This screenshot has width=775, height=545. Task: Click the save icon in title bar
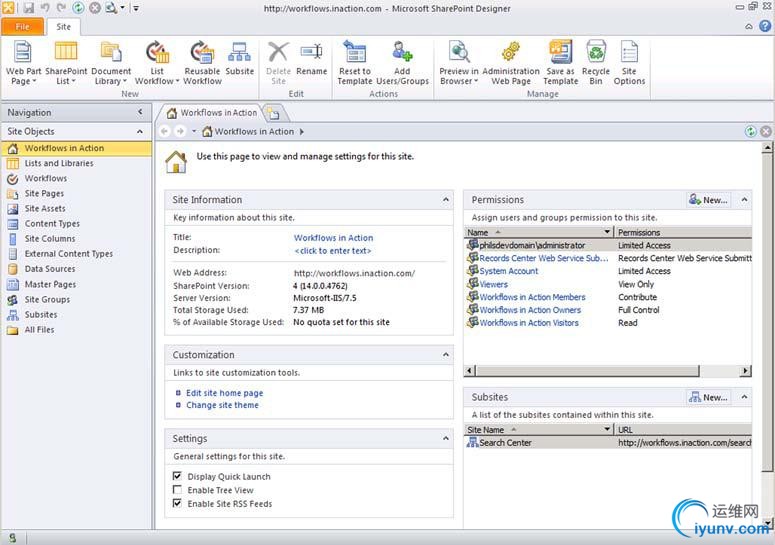[29, 8]
